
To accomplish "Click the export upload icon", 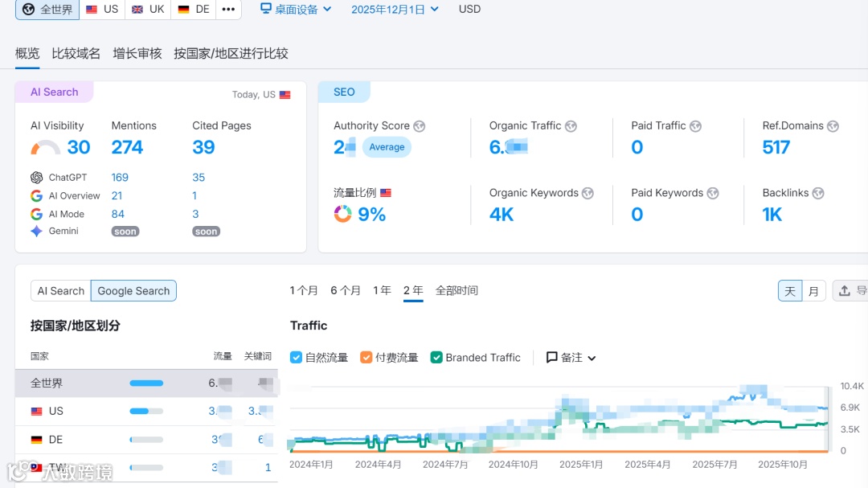I will click(x=844, y=291).
